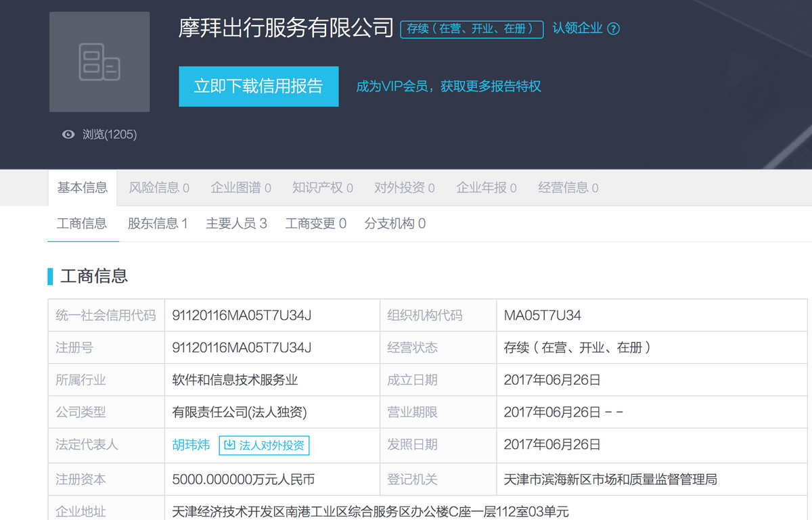Switch to the 基本信息 tab

(82, 188)
